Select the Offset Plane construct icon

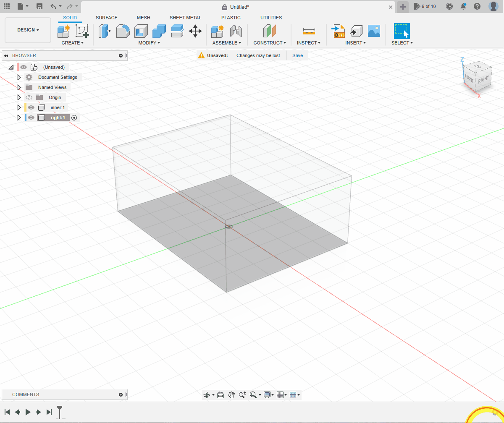click(269, 31)
